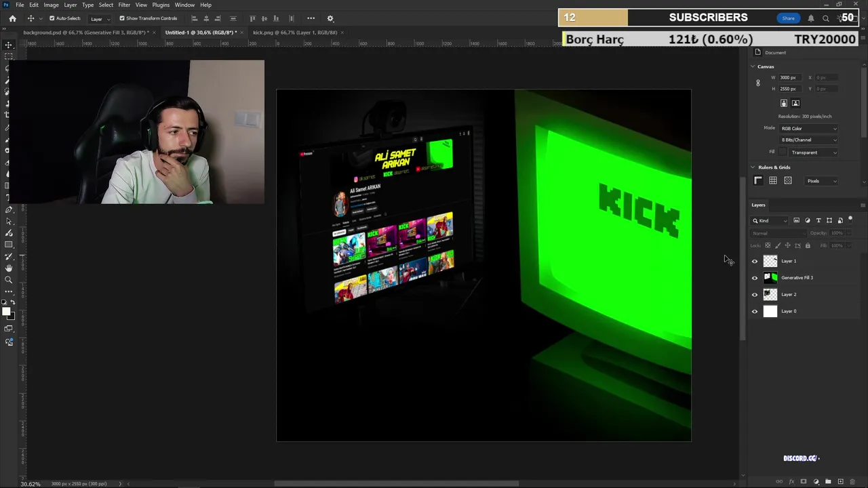This screenshot has height=488, width=868.
Task: Filter layers by shape layers icon
Action: click(x=829, y=220)
